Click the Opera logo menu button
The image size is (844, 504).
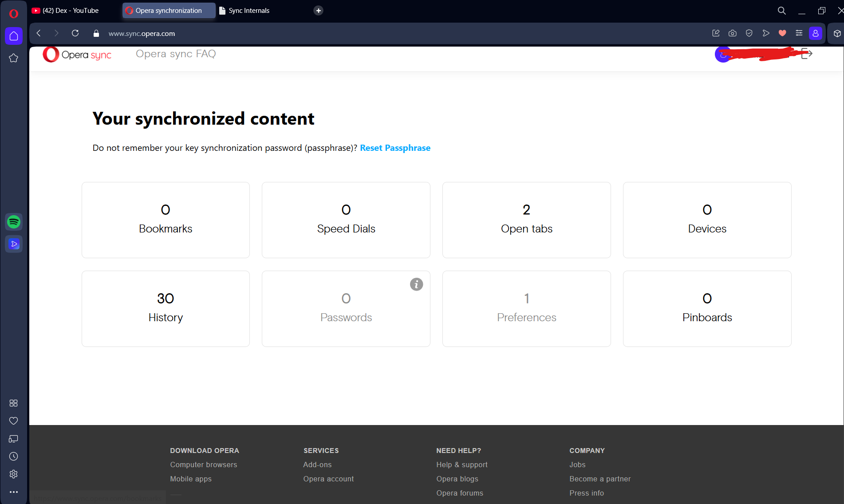(x=13, y=13)
